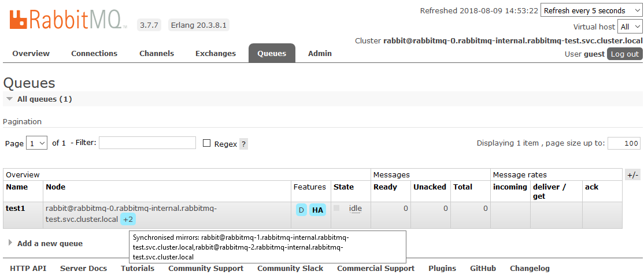Switch to the Exchanges tab
The image size is (644, 275).
click(216, 53)
